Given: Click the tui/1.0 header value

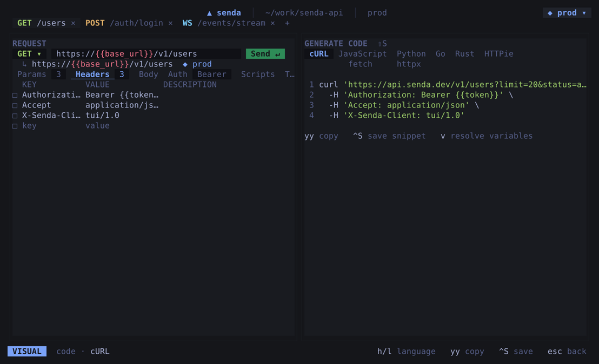Looking at the screenshot, I should tap(102, 116).
